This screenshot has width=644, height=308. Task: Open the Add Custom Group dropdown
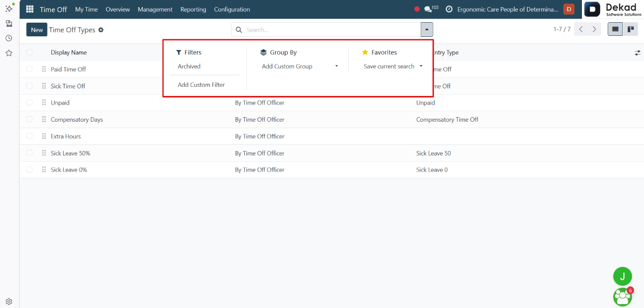(300, 66)
